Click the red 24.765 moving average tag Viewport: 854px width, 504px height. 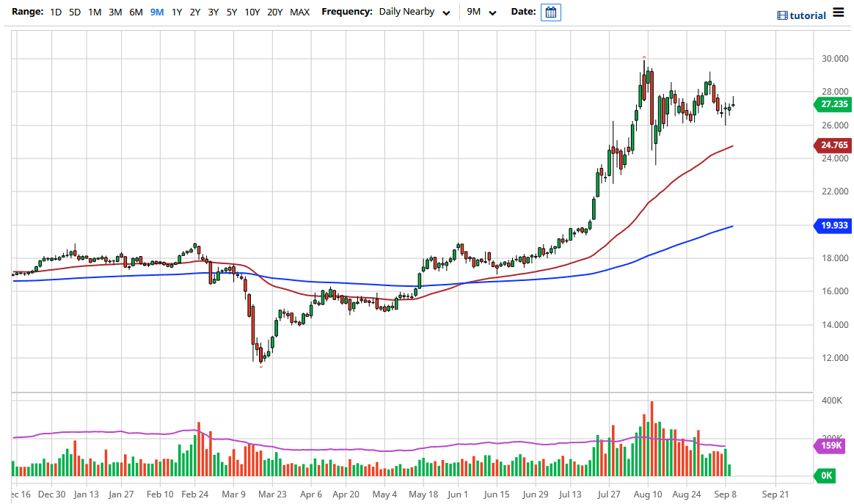click(833, 145)
